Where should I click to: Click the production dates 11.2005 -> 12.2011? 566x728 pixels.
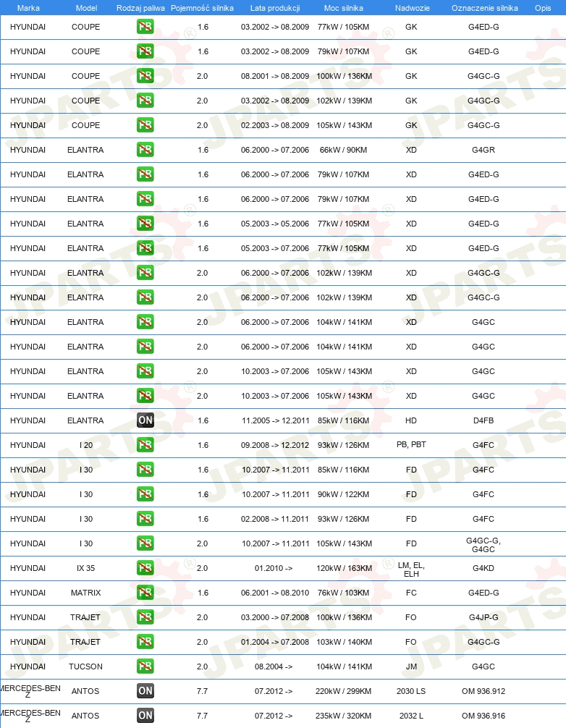[275, 420]
